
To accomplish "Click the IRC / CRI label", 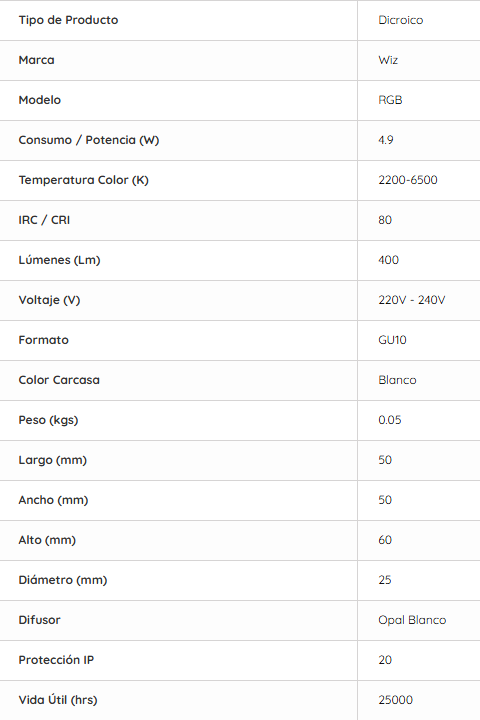I will tap(44, 220).
